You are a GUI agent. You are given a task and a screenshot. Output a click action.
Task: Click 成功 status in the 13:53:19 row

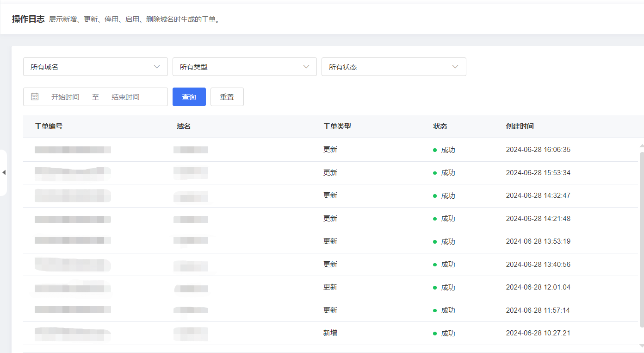click(x=448, y=241)
